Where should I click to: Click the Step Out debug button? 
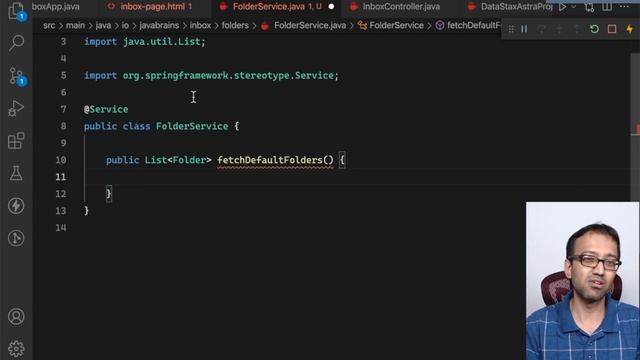577,29
